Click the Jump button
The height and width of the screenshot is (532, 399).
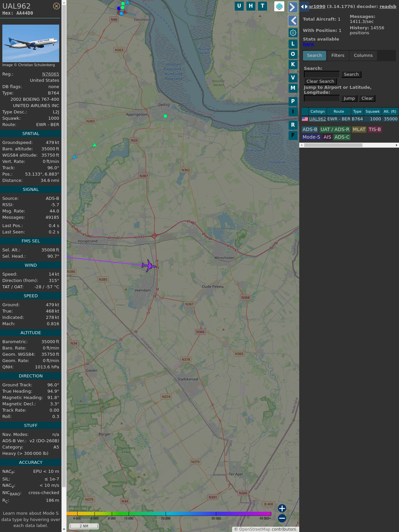pos(349,98)
